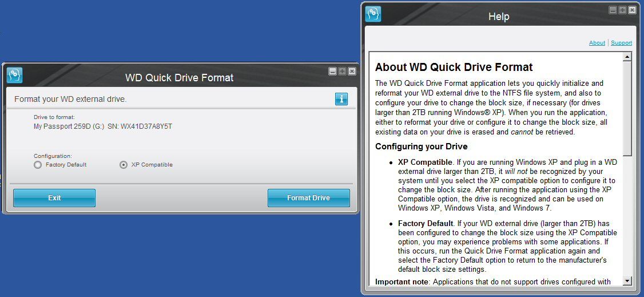Click the Help window scrollbar thumb
The image size is (644, 297).
coord(627,109)
